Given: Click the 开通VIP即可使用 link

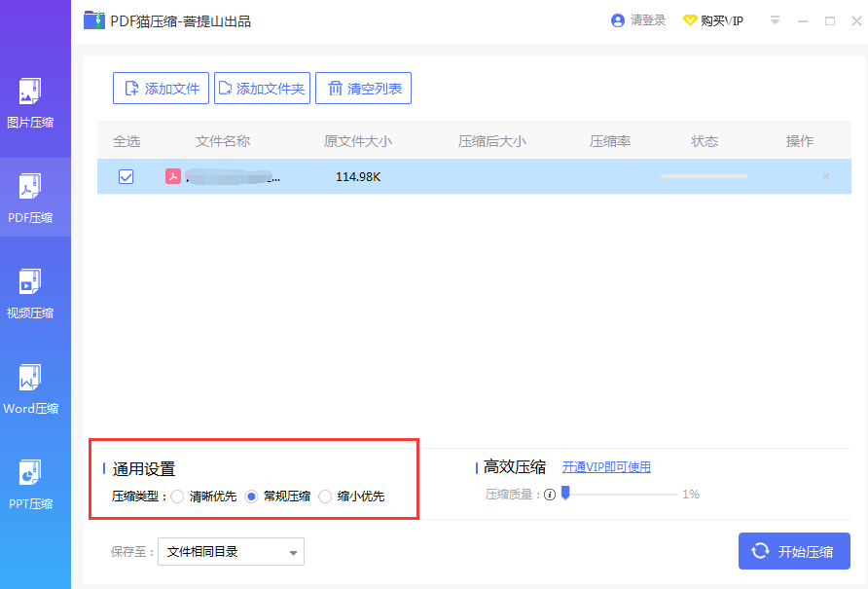Looking at the screenshot, I should [x=606, y=467].
